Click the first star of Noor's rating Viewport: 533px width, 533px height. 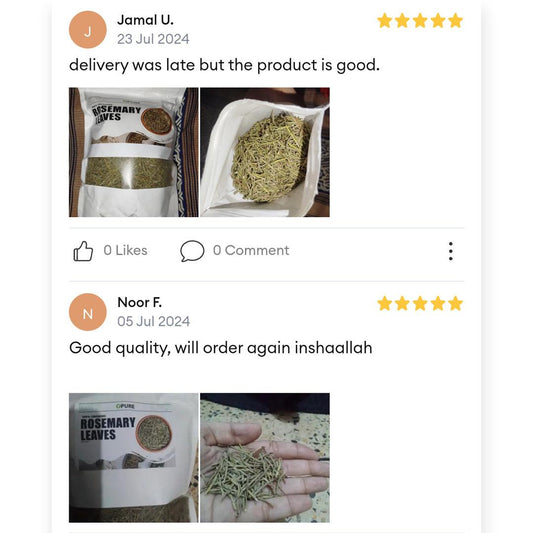tap(385, 303)
